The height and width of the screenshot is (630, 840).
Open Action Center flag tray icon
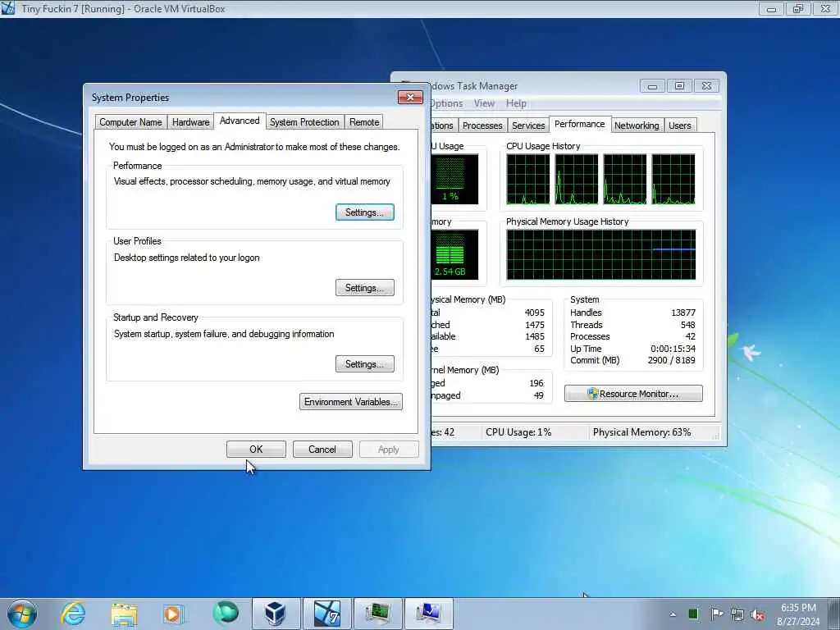point(716,614)
